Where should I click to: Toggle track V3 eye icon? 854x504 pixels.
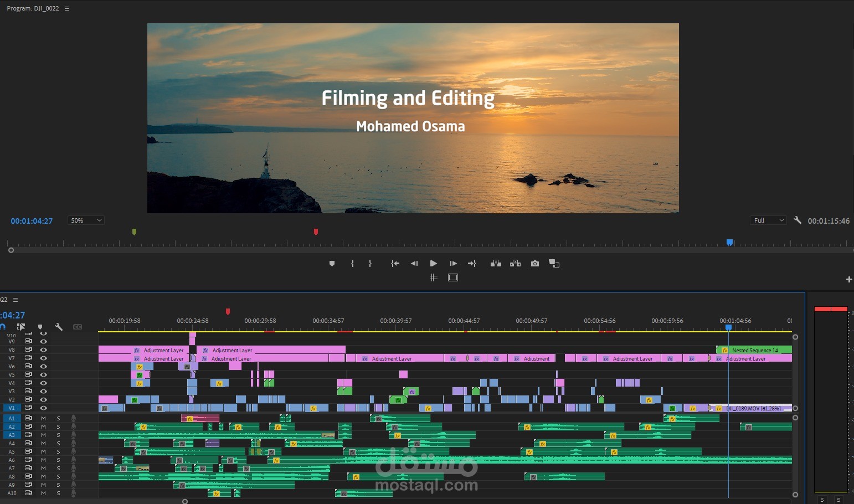tap(43, 392)
